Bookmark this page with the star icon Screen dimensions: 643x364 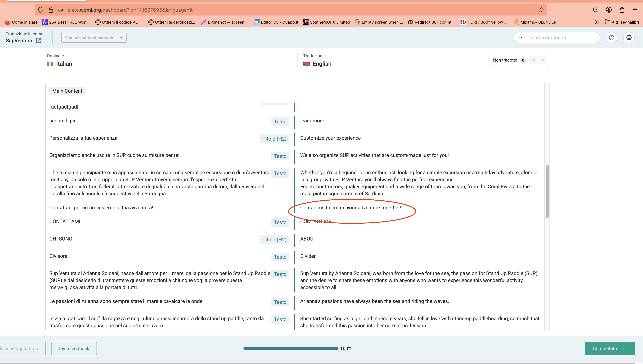pos(541,10)
